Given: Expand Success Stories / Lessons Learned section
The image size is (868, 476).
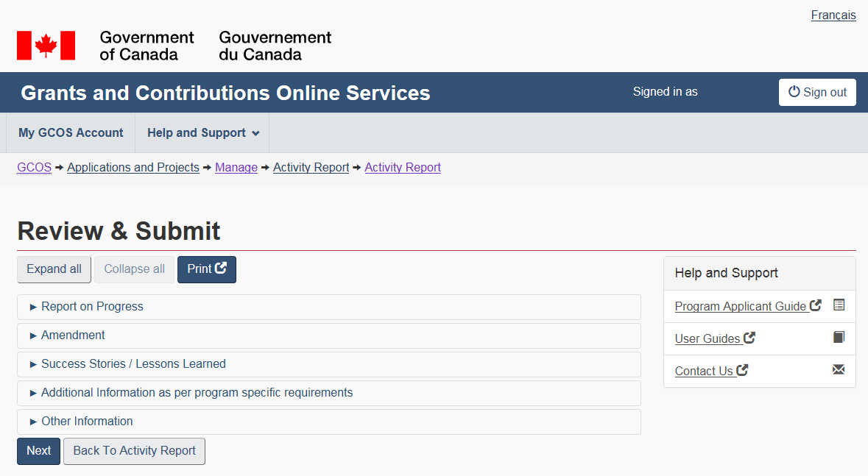Looking at the screenshot, I should pyautogui.click(x=133, y=364).
